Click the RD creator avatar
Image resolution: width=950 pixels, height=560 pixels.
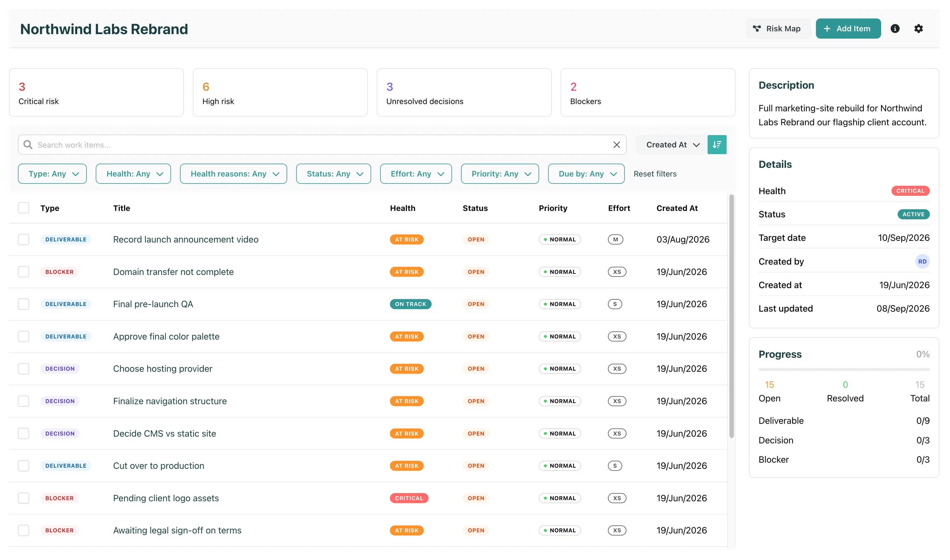(x=922, y=262)
